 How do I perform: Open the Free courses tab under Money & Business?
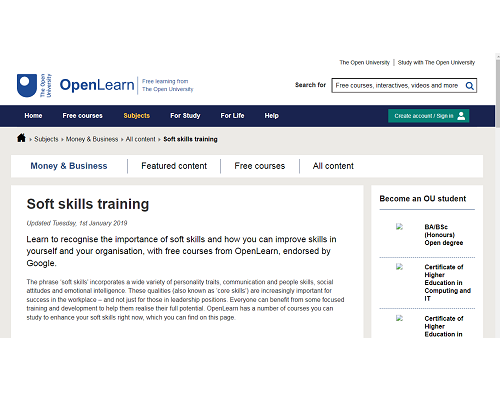click(260, 166)
